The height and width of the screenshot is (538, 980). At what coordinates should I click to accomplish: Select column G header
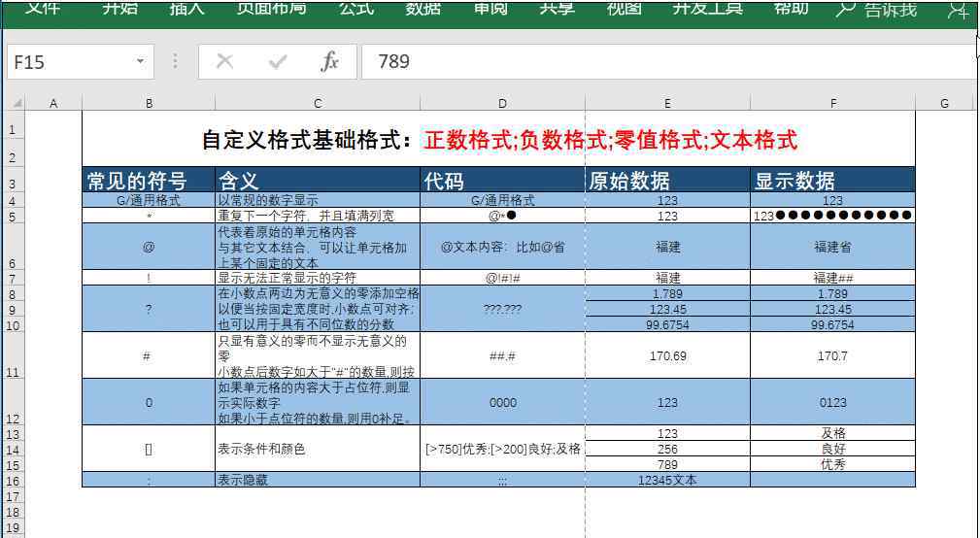(x=944, y=103)
